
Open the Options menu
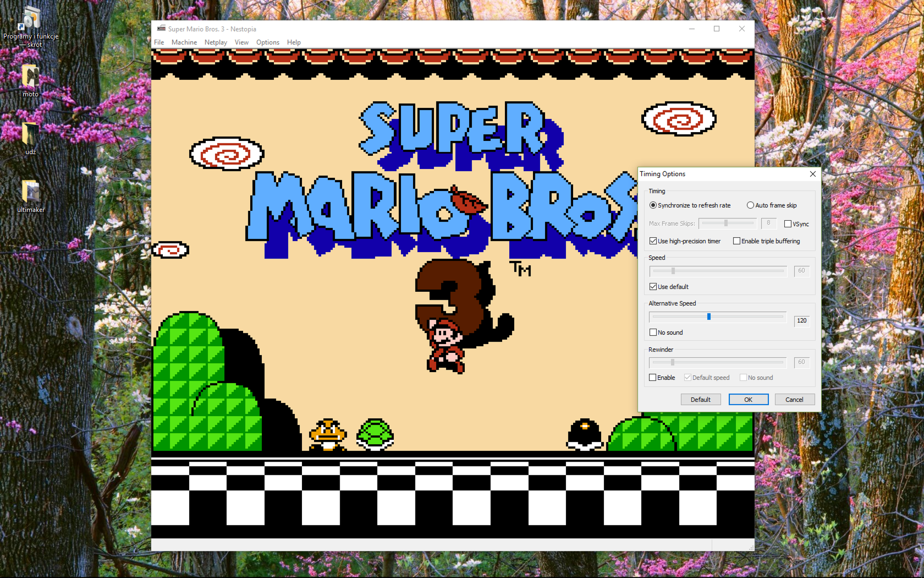(267, 42)
